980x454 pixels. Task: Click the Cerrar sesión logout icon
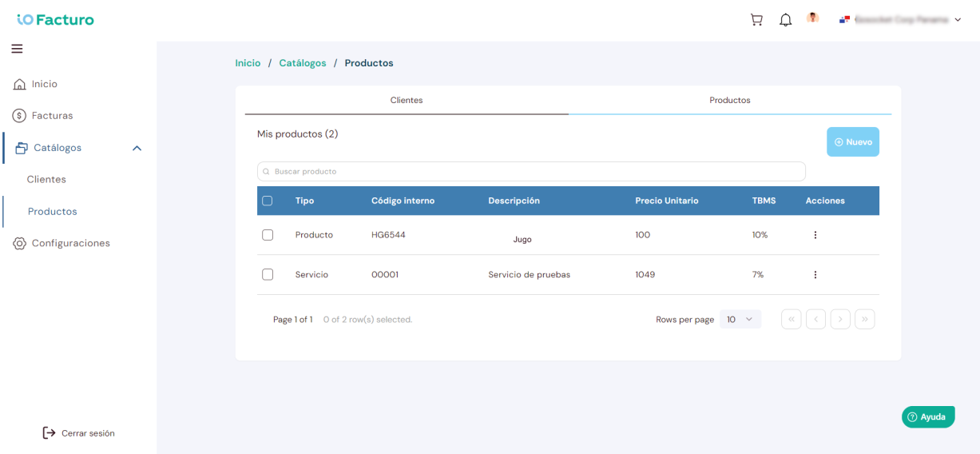coord(50,432)
